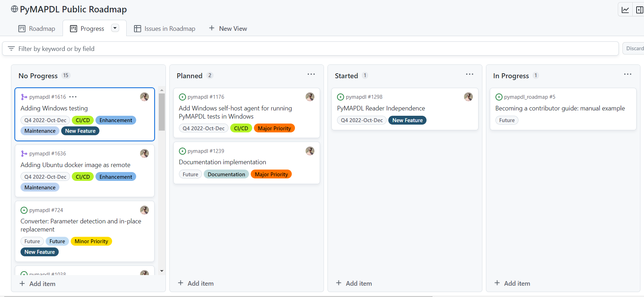Add item to No Progress column
The height and width of the screenshot is (297, 644).
pyautogui.click(x=37, y=284)
